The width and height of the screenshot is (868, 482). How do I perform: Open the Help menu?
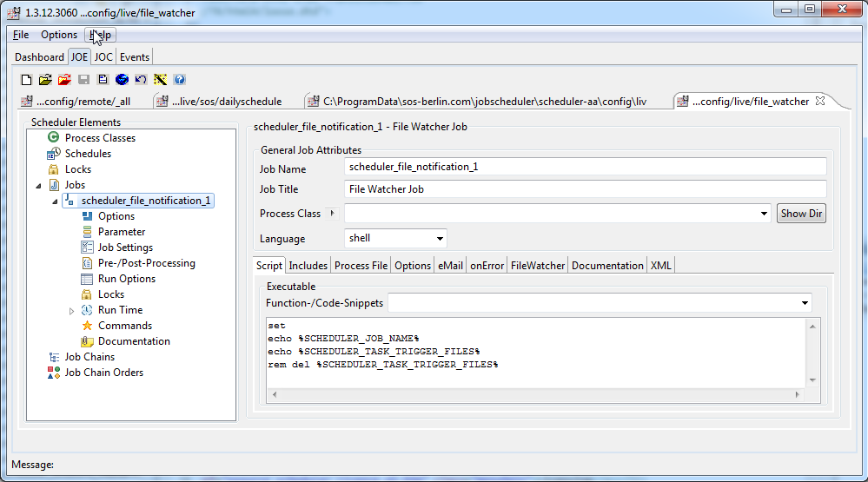100,35
